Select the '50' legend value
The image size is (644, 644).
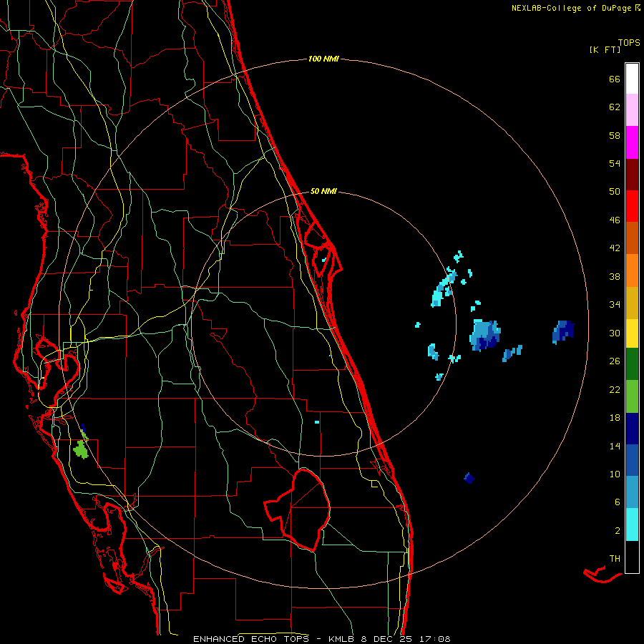pos(615,192)
